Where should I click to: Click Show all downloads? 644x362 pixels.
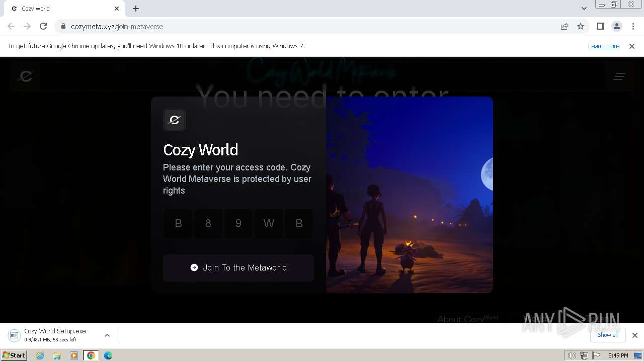pyautogui.click(x=608, y=335)
